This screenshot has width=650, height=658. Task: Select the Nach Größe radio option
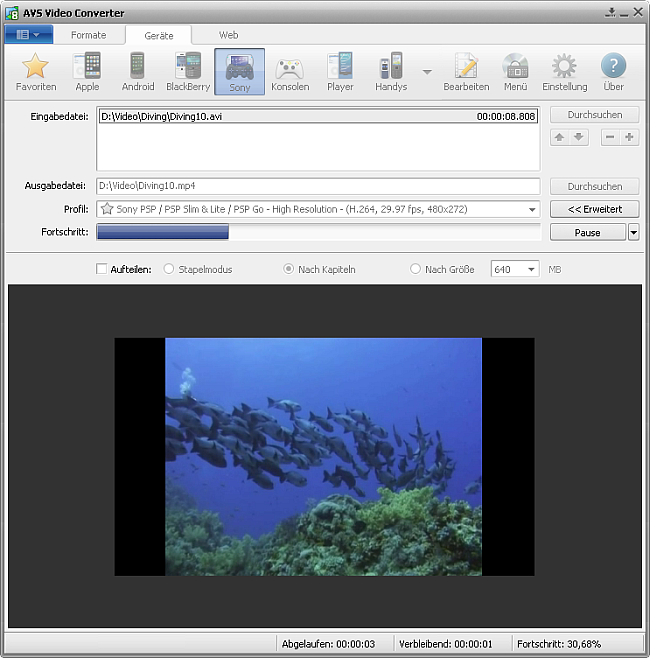[416, 269]
